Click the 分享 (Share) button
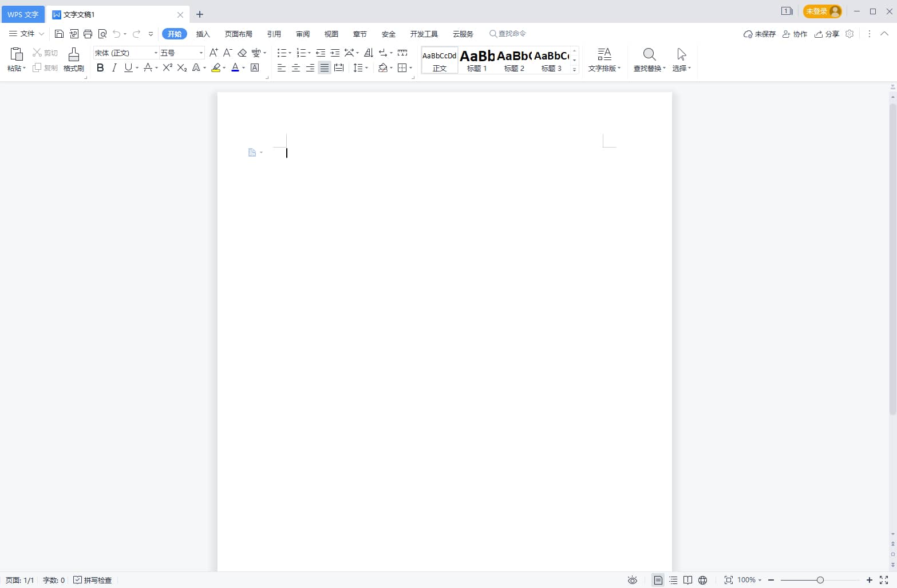This screenshot has height=588, width=897. pyautogui.click(x=827, y=34)
